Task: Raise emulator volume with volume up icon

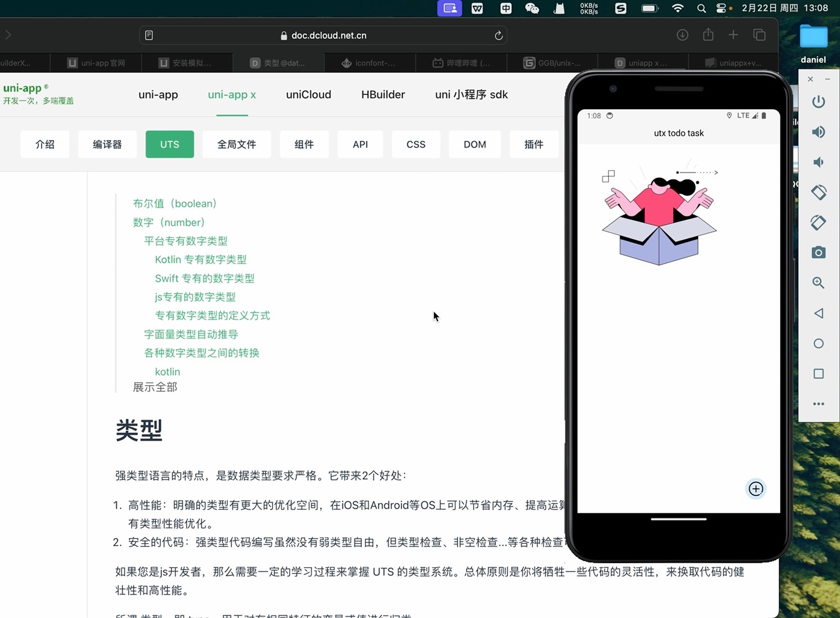Action: pos(818,132)
